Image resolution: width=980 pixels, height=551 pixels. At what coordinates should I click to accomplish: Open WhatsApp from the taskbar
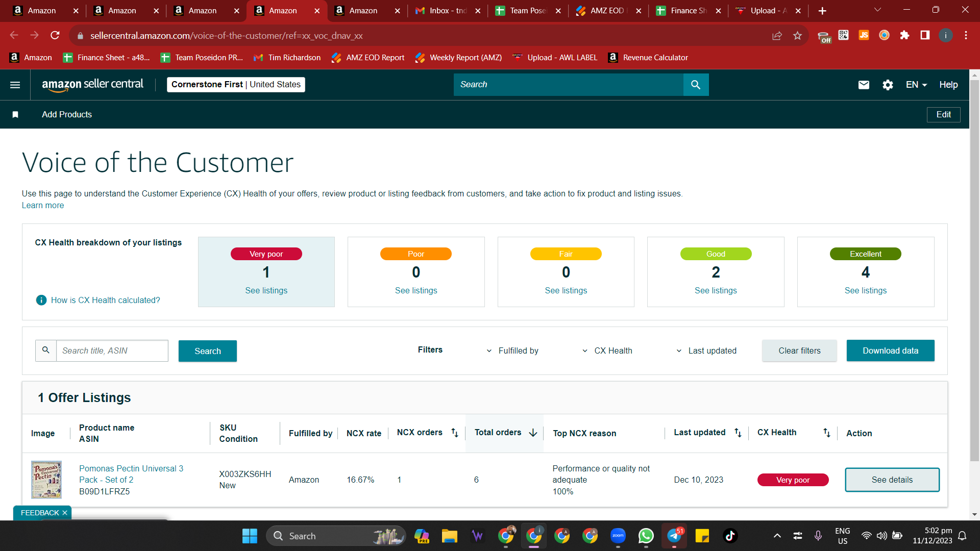pyautogui.click(x=646, y=536)
